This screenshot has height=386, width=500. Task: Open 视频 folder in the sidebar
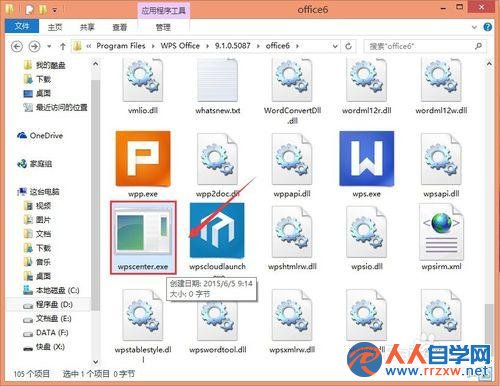click(37, 206)
